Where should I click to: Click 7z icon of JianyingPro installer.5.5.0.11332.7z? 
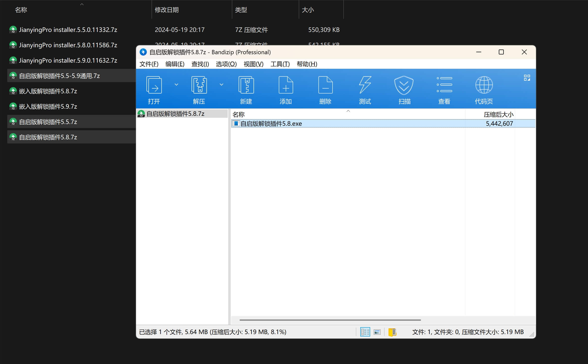(x=13, y=30)
